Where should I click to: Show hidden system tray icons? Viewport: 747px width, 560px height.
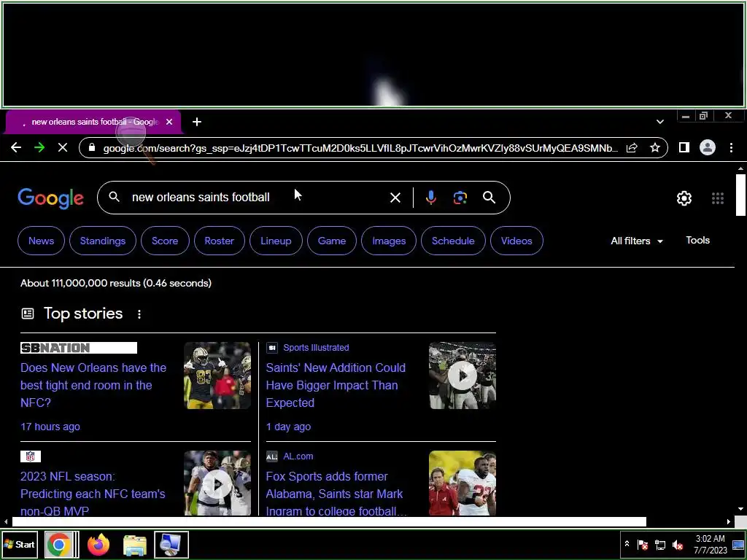[x=627, y=544]
